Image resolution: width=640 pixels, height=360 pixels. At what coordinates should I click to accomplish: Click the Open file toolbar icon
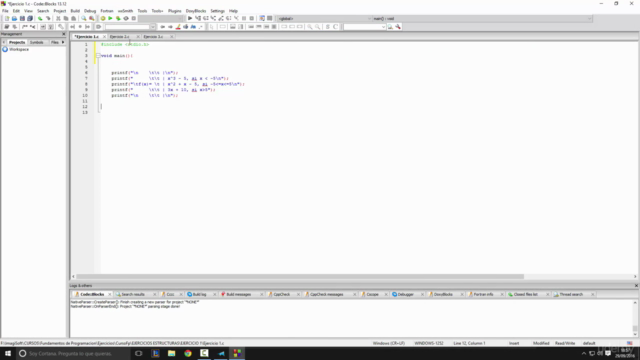(14, 18)
